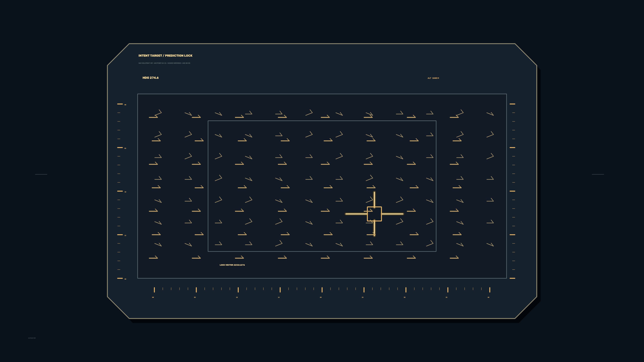Click left scale major tick labeled 00
The width and height of the screenshot is (644, 362).
120,104
